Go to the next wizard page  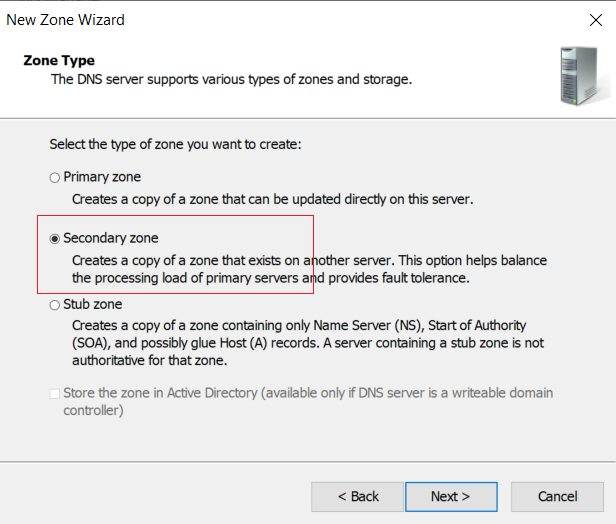pyautogui.click(x=451, y=497)
